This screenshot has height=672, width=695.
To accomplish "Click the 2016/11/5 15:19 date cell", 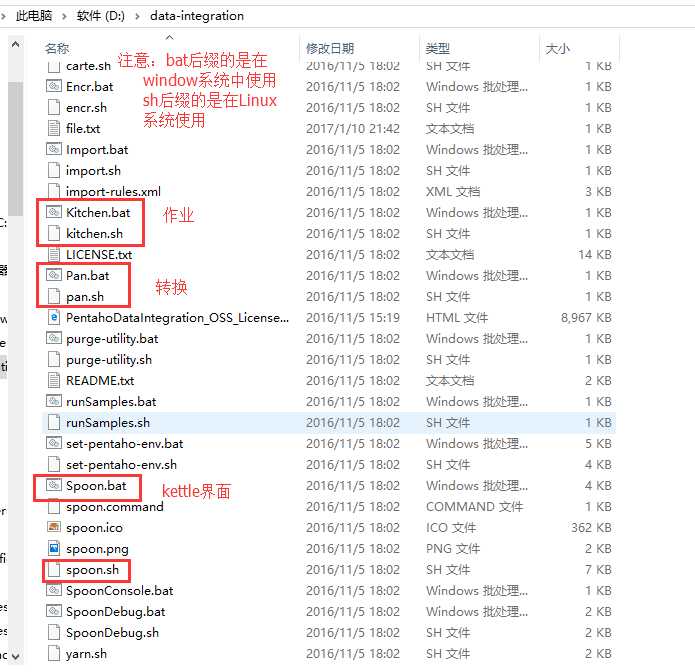I will point(353,317).
